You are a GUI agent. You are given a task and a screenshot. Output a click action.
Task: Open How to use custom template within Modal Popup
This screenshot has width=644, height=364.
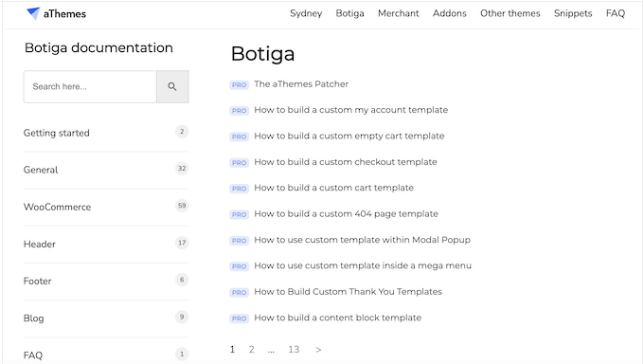coord(362,240)
